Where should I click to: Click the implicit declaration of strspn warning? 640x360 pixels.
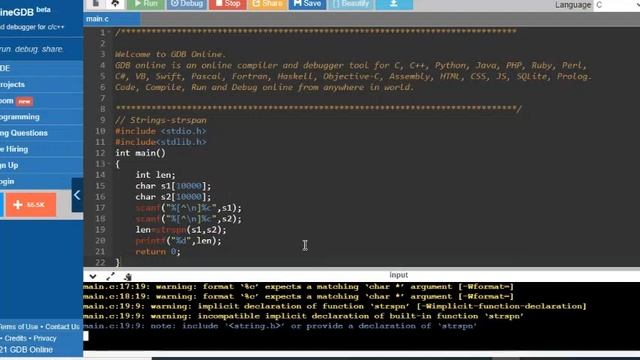[x=335, y=306]
